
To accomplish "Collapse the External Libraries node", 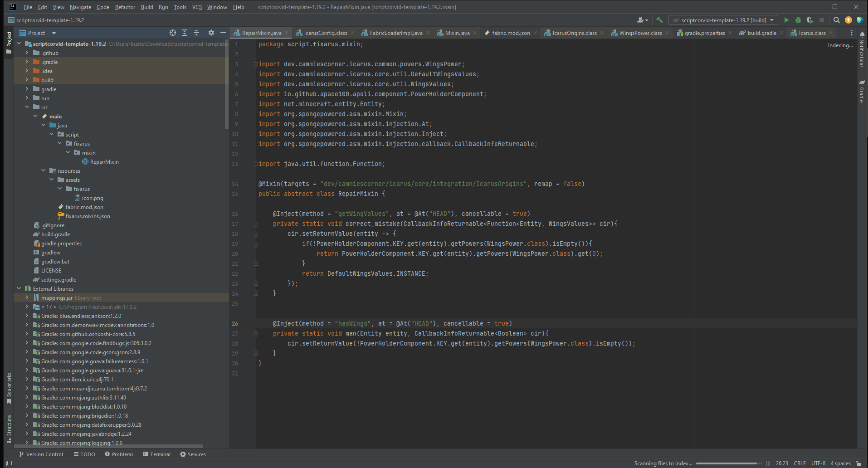I will [x=19, y=288].
